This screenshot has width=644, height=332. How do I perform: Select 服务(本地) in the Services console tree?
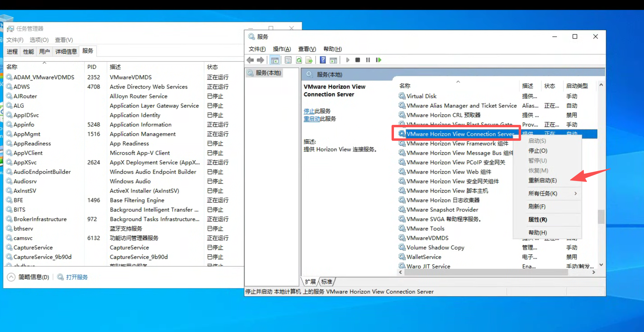(268, 73)
